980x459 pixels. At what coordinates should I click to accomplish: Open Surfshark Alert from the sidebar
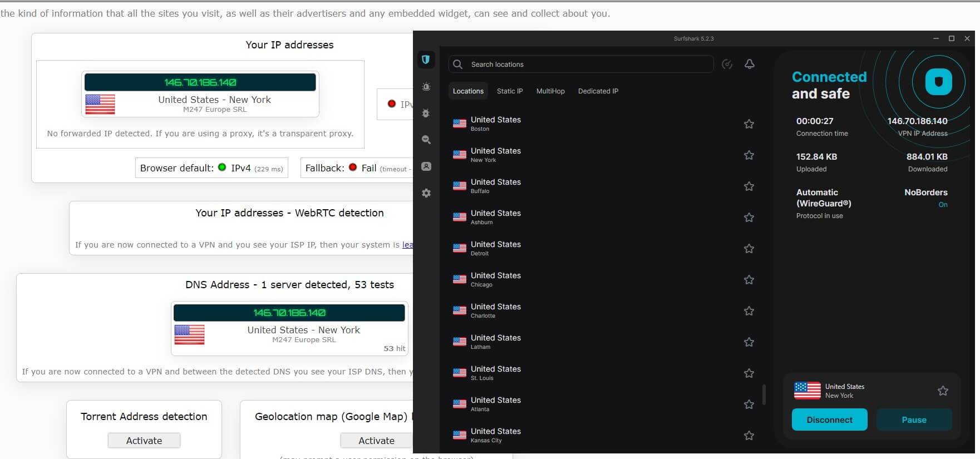(x=426, y=87)
